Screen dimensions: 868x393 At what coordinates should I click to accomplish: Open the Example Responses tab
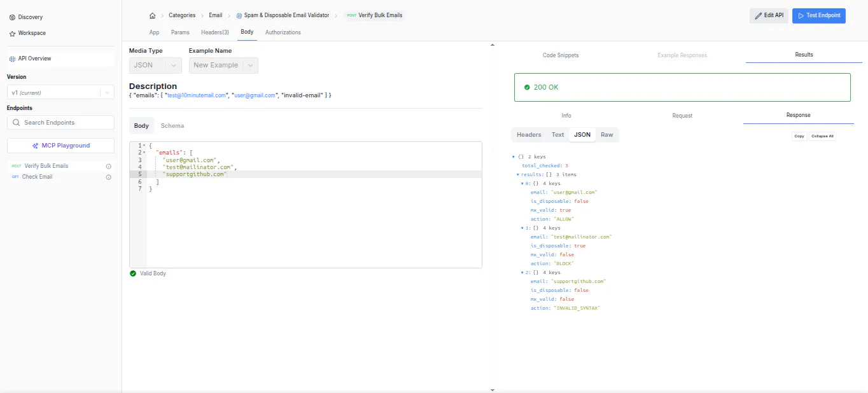682,55
